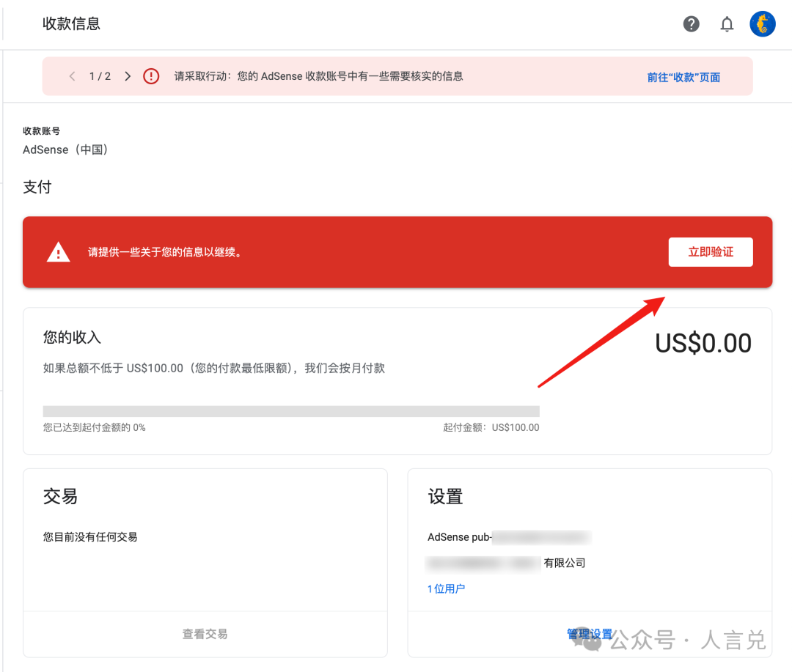792x672 pixels.
Task: Click the white warning triangle icon
Action: (58, 252)
